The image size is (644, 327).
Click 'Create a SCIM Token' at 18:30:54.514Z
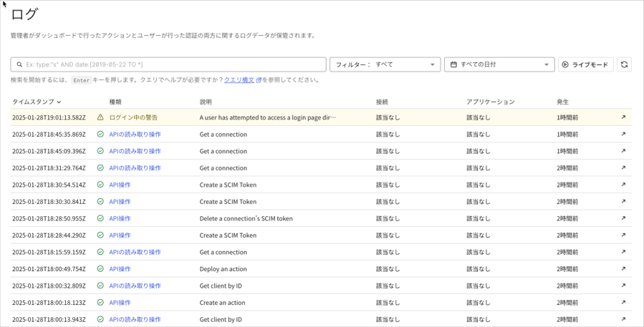[x=228, y=185]
